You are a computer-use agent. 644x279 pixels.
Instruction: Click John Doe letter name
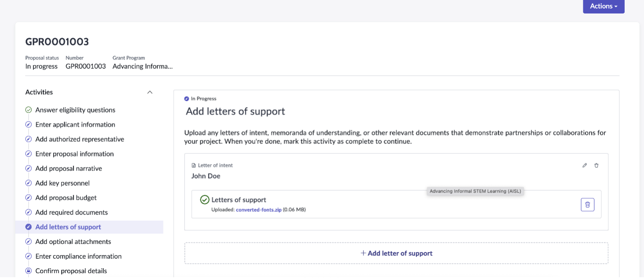pyautogui.click(x=206, y=176)
